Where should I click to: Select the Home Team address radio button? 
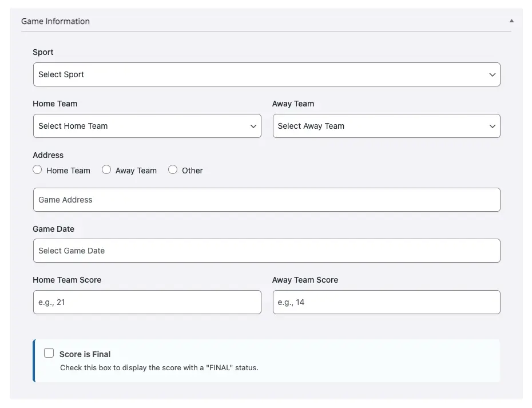tap(38, 170)
